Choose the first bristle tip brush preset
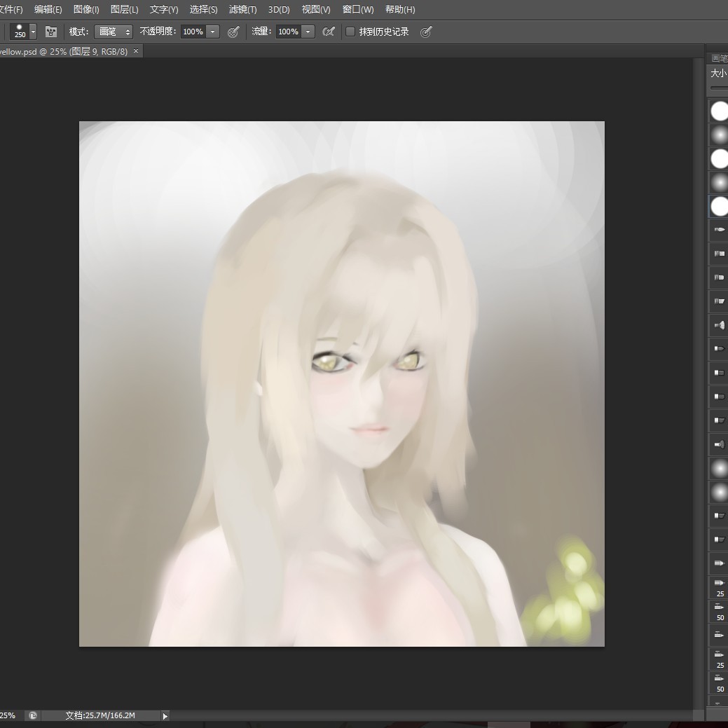This screenshot has height=728, width=728. (x=719, y=229)
